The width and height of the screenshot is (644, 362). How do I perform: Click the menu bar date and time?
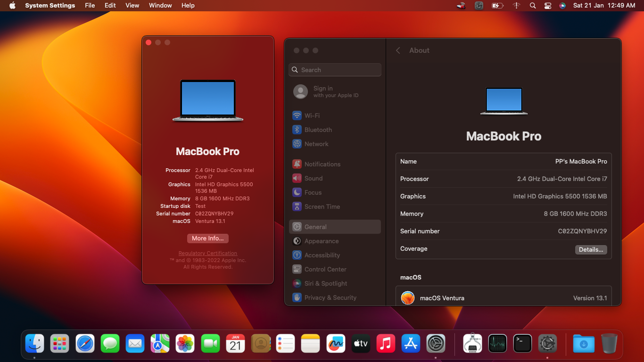[x=604, y=6]
